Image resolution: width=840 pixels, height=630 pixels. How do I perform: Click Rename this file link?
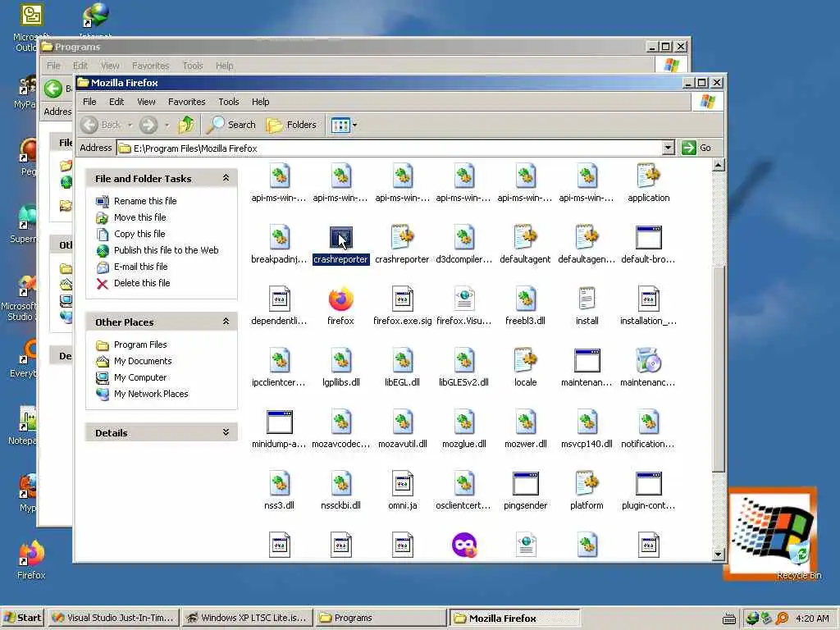pyautogui.click(x=145, y=201)
